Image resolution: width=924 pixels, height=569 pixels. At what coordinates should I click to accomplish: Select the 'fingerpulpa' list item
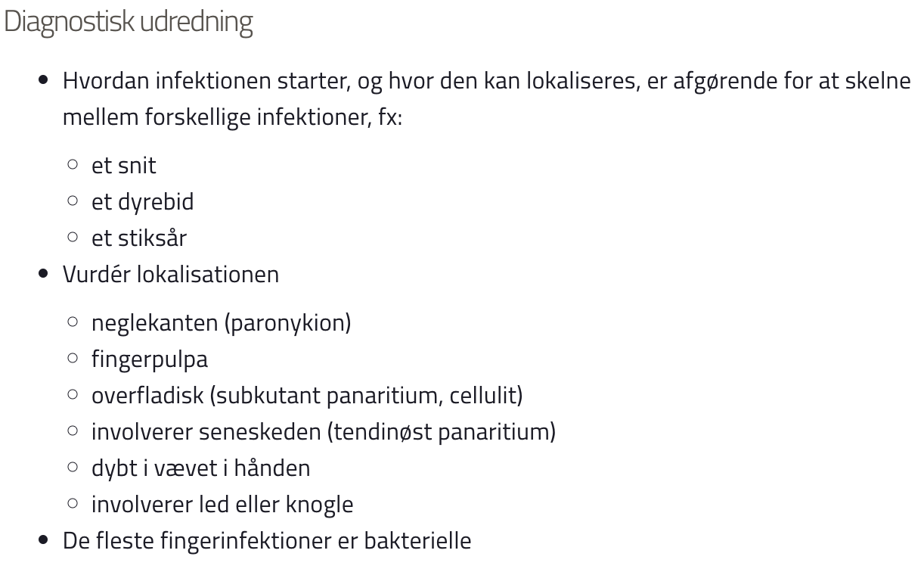click(x=150, y=359)
